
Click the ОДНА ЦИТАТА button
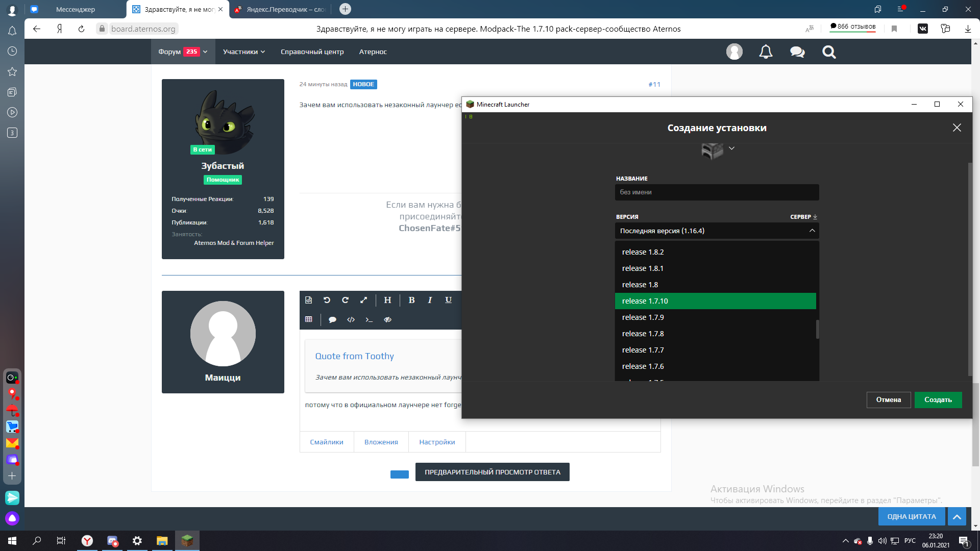click(912, 516)
